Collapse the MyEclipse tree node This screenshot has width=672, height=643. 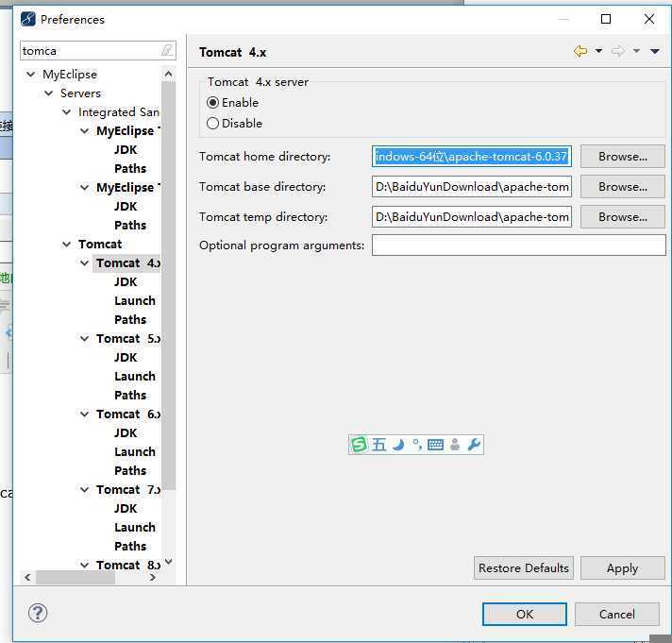pyautogui.click(x=30, y=75)
